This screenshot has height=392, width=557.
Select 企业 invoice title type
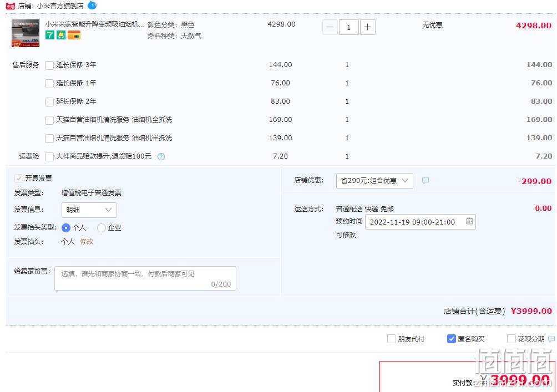[101, 227]
